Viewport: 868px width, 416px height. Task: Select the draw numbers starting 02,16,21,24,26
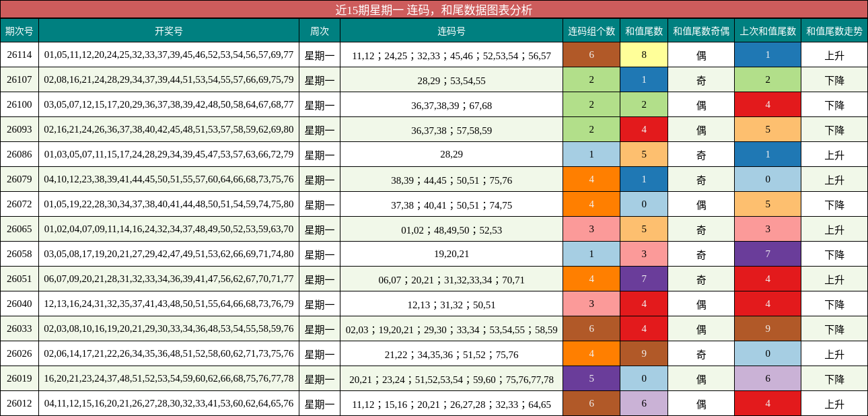tap(169, 129)
